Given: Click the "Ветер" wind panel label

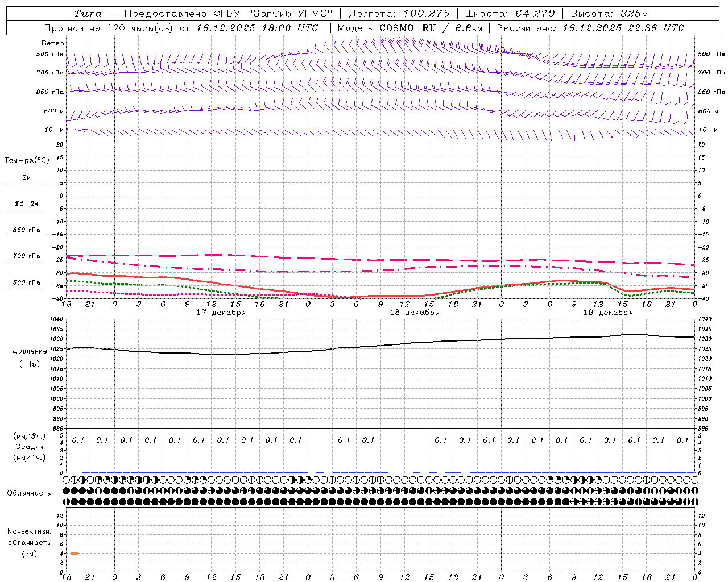Looking at the screenshot, I should (53, 43).
